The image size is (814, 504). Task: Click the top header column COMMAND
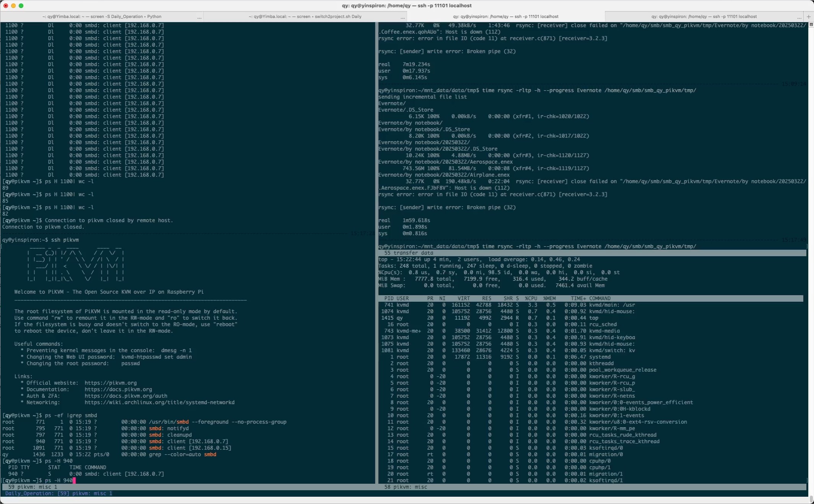[600, 298]
